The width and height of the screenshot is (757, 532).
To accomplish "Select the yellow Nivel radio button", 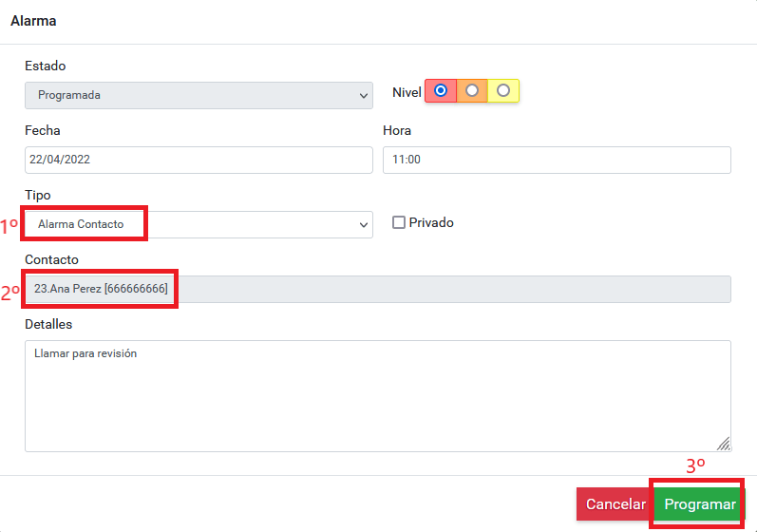I will [x=503, y=90].
